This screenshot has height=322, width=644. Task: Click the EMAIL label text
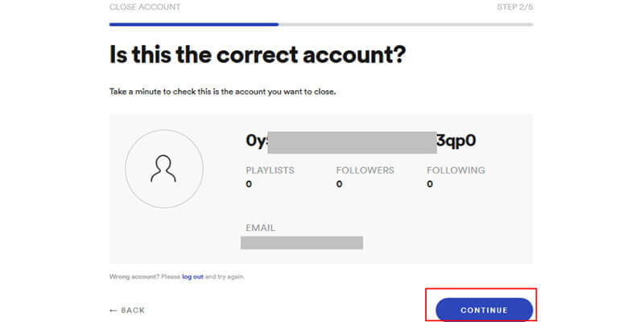260,228
